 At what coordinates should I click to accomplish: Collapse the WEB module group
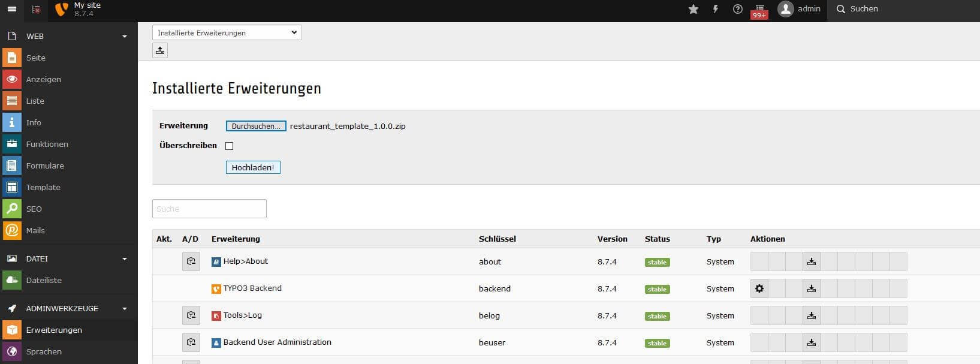pyautogui.click(x=69, y=36)
